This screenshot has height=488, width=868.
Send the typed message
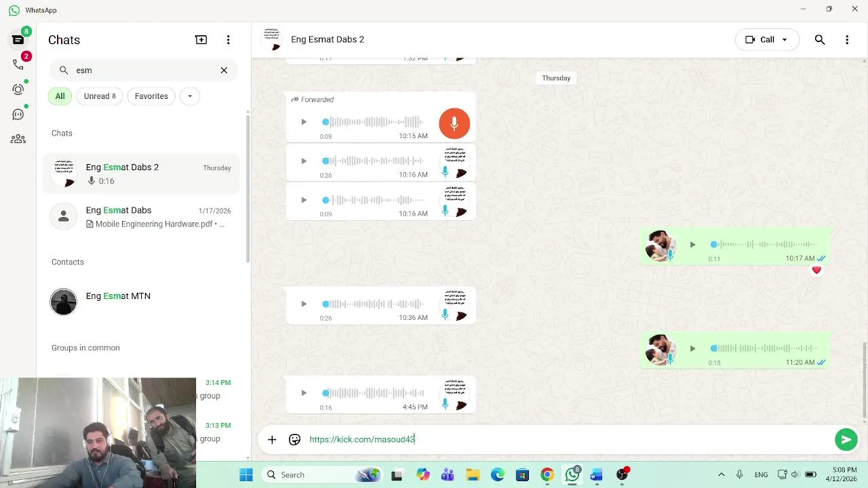pos(846,439)
